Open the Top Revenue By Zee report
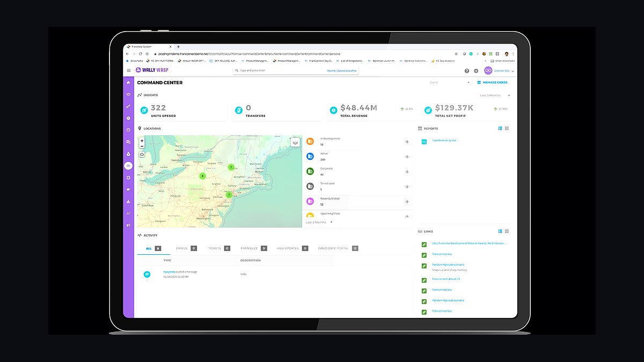This screenshot has height=362, width=644. coord(444,141)
